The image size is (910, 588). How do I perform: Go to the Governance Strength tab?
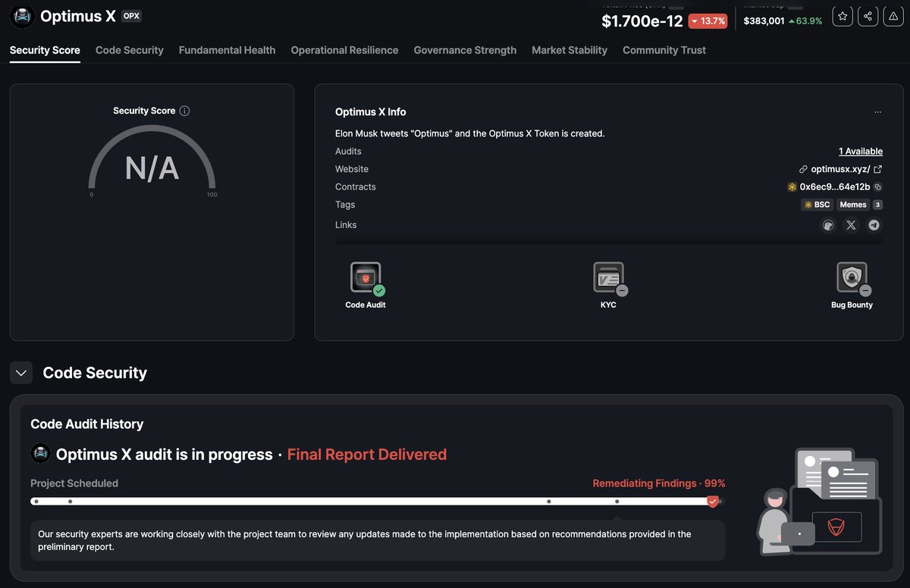tap(465, 50)
